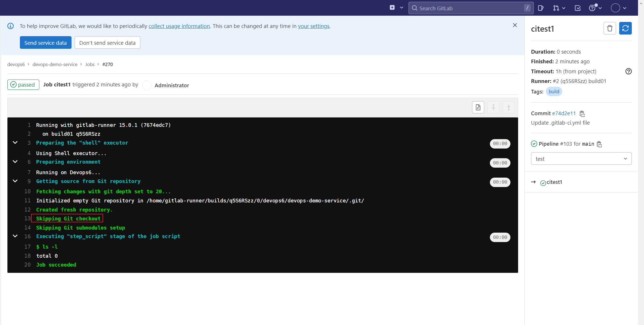Click the page vertical scrollbar
Viewport: 644px width, 325px height.
pyautogui.click(x=641, y=162)
